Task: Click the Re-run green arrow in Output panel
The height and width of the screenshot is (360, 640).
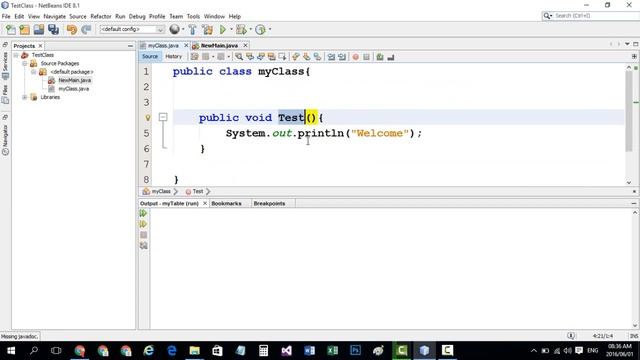Action: click(143, 213)
